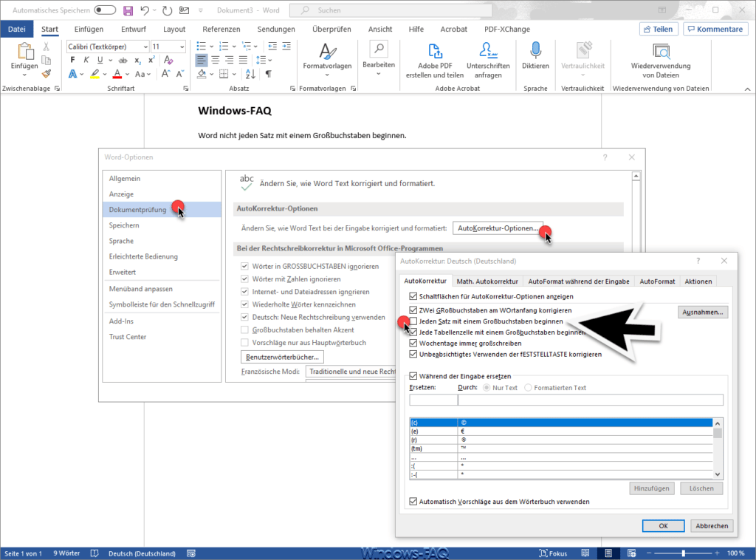Image resolution: width=756 pixels, height=560 pixels.
Task: Apply yellow text highlight color
Action: point(95,74)
